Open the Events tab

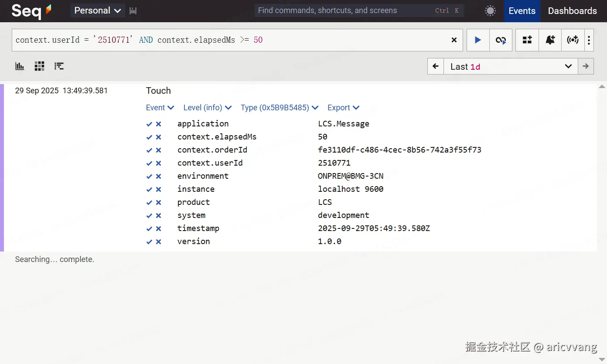522,11
